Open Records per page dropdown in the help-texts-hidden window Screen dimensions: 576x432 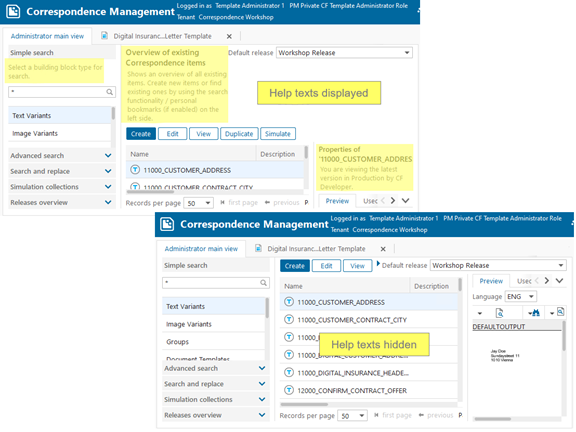pos(352,416)
